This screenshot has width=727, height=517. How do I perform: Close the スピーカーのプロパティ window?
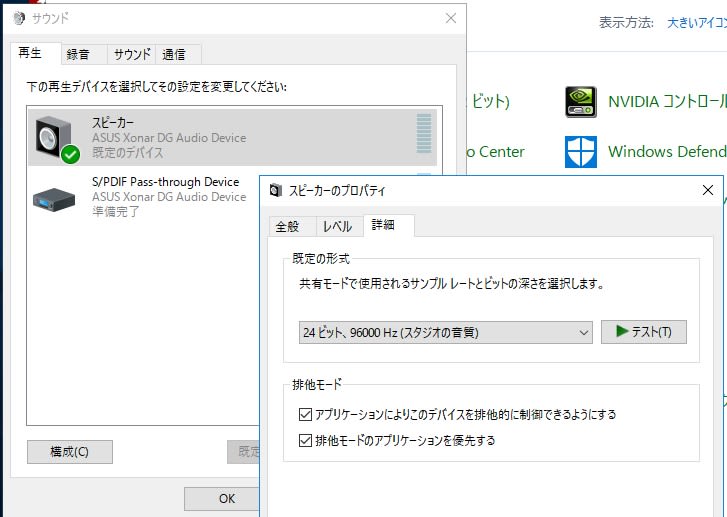point(708,190)
